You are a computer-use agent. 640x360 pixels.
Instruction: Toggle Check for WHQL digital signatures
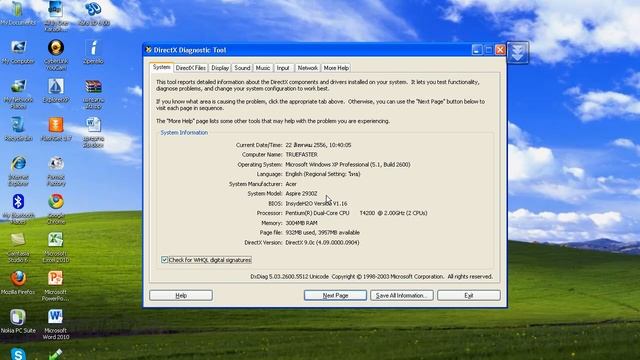pyautogui.click(x=164, y=260)
